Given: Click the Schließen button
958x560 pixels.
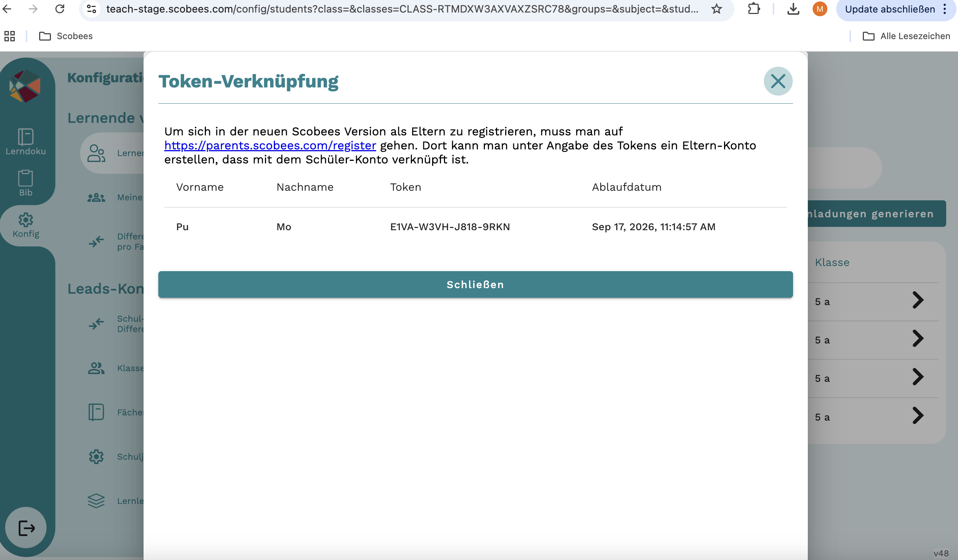Looking at the screenshot, I should (x=475, y=284).
